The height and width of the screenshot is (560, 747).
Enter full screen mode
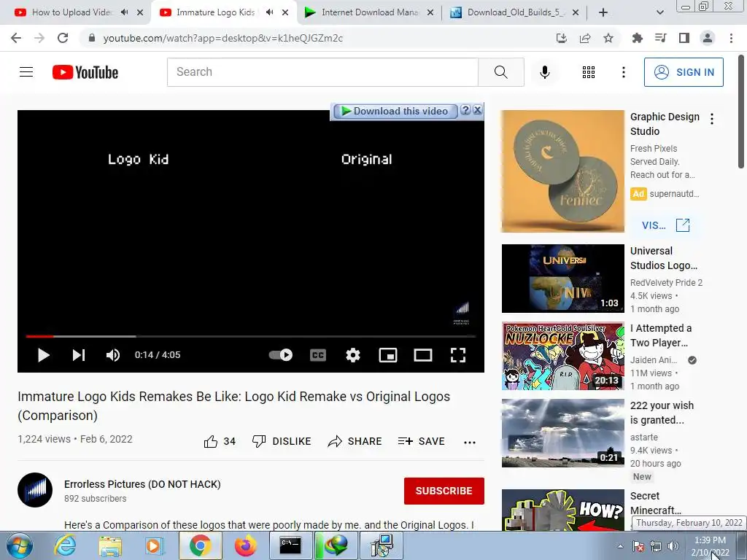[458, 355]
